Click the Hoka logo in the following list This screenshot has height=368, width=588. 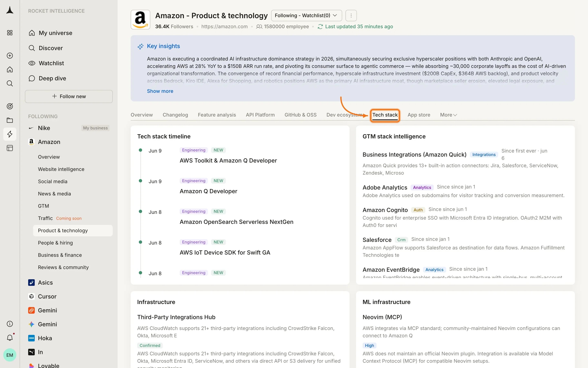click(31, 338)
